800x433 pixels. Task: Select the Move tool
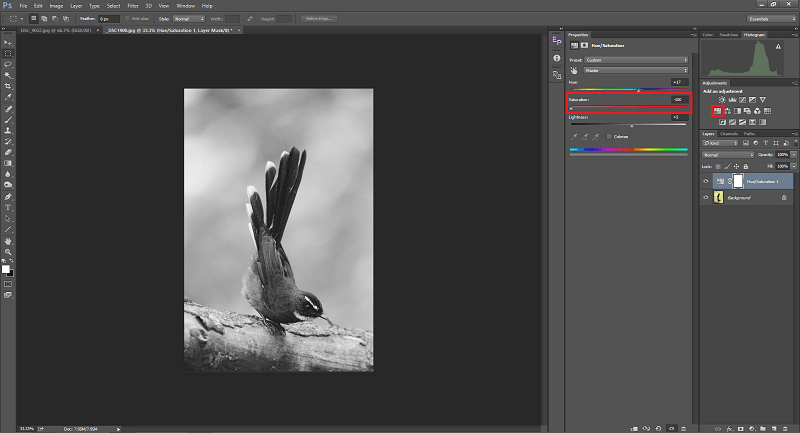(x=8, y=43)
